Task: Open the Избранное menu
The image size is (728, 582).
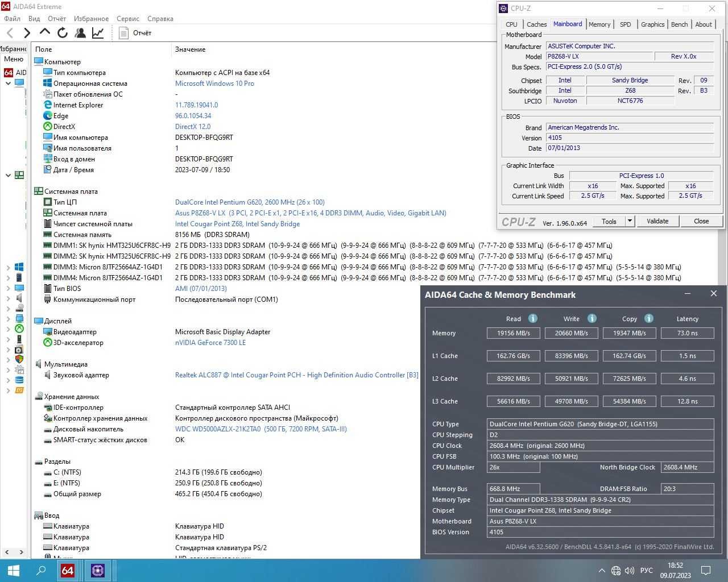Action: pyautogui.click(x=91, y=19)
